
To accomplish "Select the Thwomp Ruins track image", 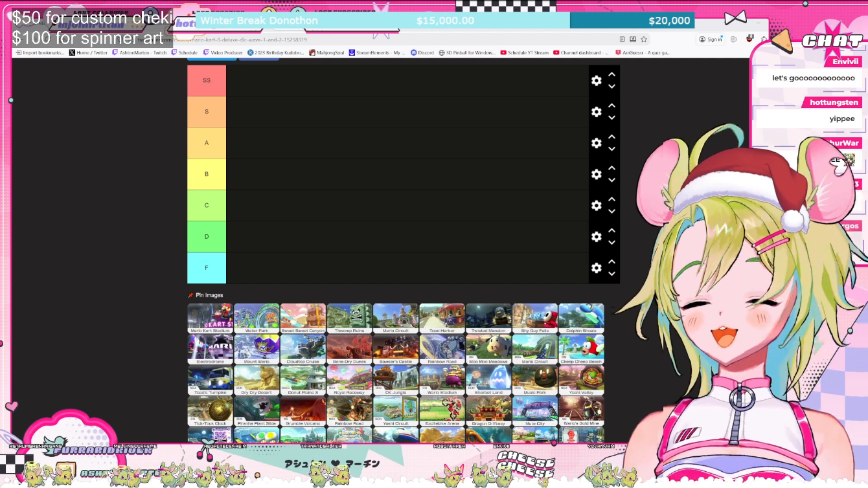I will pyautogui.click(x=350, y=318).
